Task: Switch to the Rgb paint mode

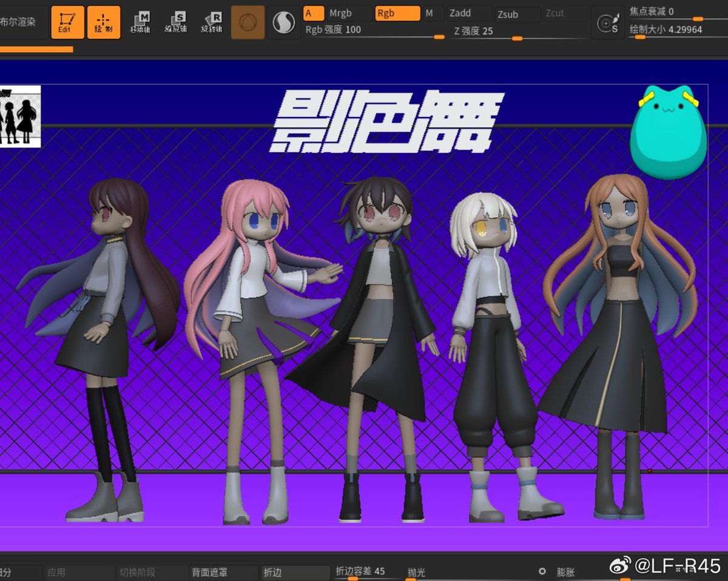Action: (x=397, y=12)
